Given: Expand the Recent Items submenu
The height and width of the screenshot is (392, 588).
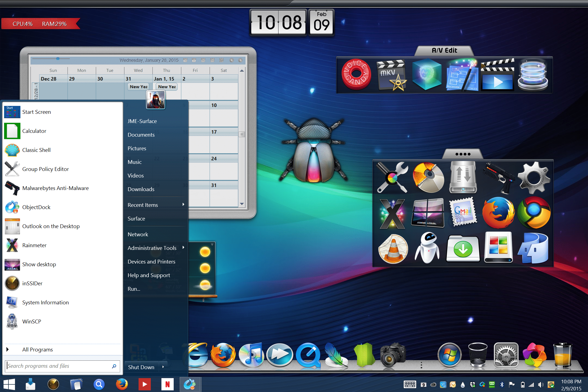Looking at the screenshot, I should click(156, 205).
